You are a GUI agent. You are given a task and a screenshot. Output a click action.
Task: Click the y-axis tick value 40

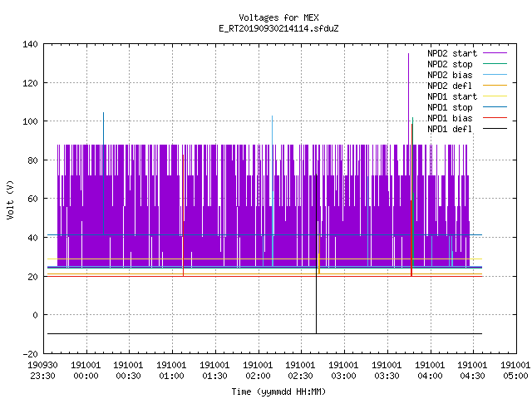(x=32, y=238)
